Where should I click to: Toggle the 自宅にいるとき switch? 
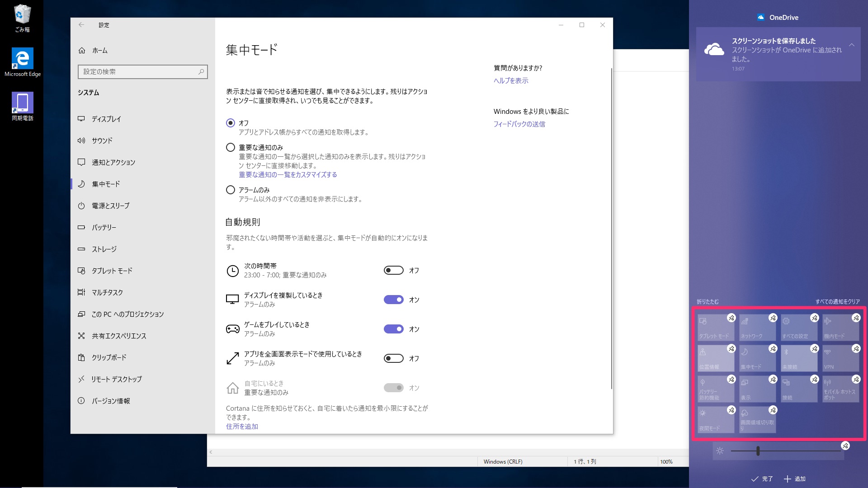point(394,388)
